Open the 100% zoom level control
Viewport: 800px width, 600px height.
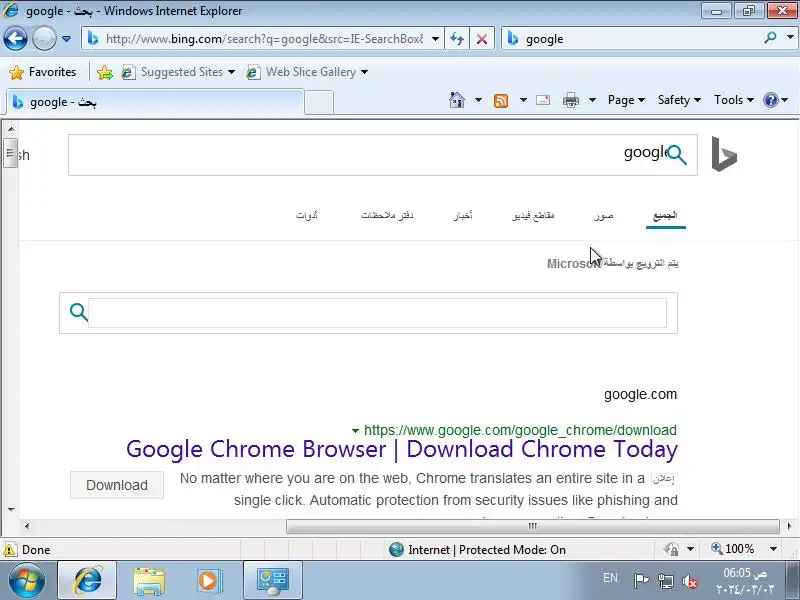[x=744, y=549]
